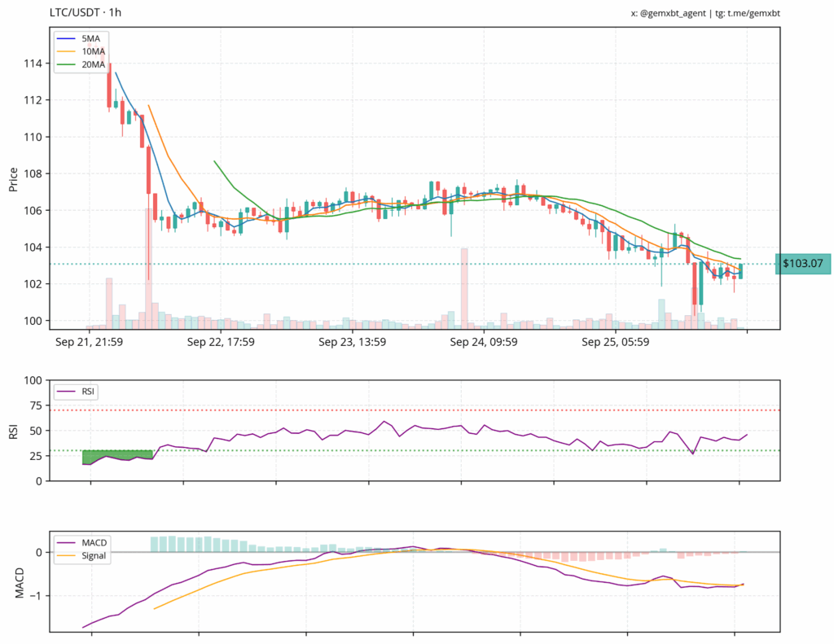This screenshot has height=644, width=834.
Task: Click the LTC/USDT · 1h chart title
Action: click(86, 12)
